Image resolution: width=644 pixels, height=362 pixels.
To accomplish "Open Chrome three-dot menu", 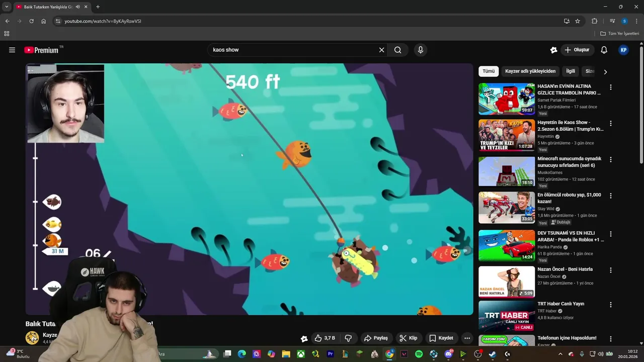I will tap(636, 21).
